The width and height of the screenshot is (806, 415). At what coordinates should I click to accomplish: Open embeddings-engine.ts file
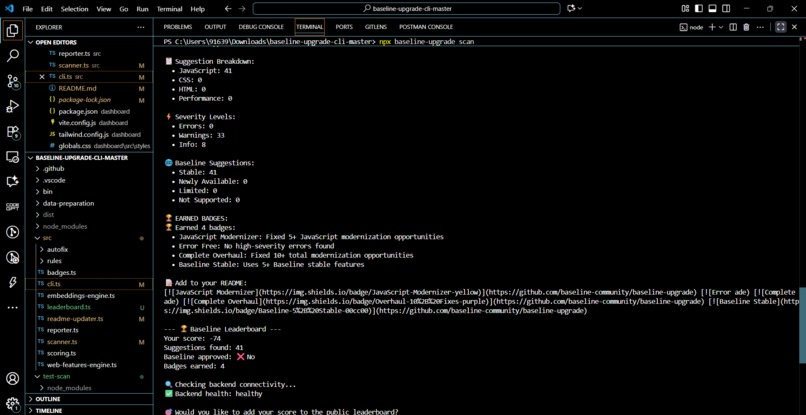pyautogui.click(x=89, y=296)
